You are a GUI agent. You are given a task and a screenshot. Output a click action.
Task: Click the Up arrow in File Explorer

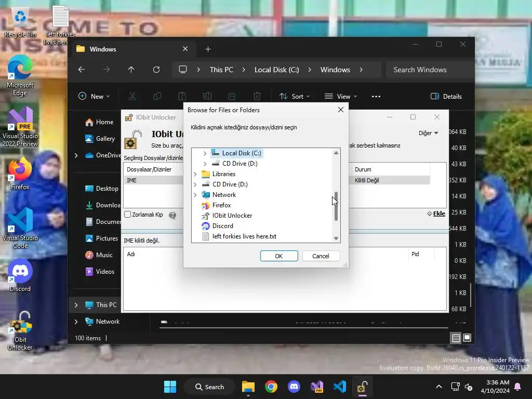tap(131, 70)
